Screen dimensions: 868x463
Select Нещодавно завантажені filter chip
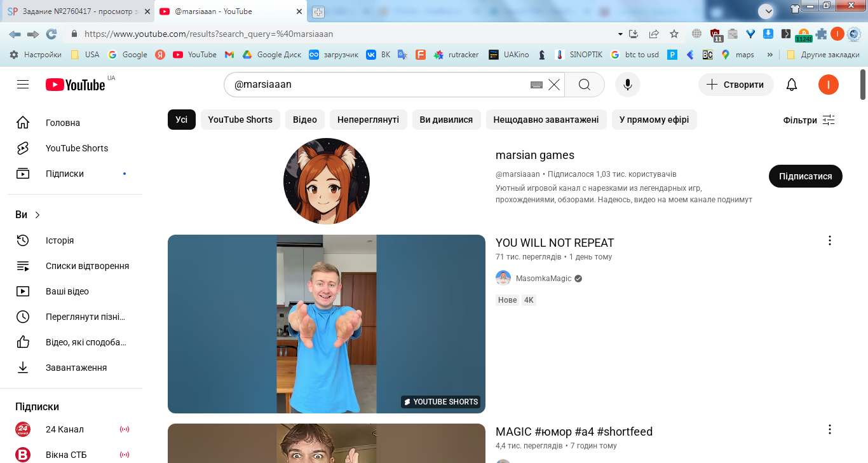(546, 120)
